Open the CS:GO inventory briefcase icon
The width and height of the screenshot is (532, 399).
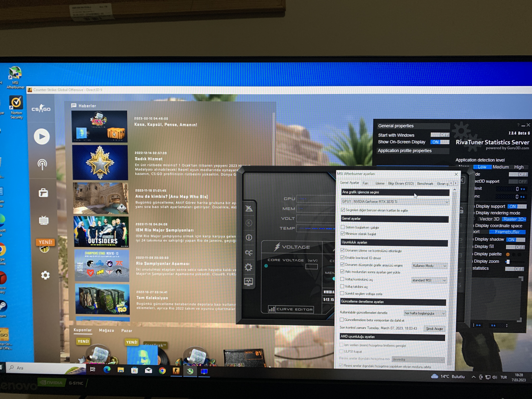pyautogui.click(x=43, y=193)
